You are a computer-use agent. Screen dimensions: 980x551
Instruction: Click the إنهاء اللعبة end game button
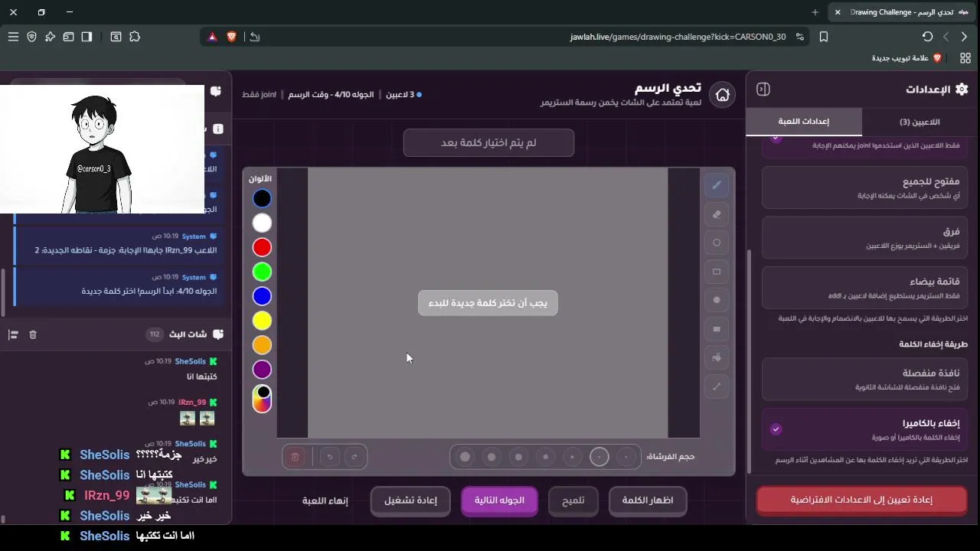click(325, 500)
